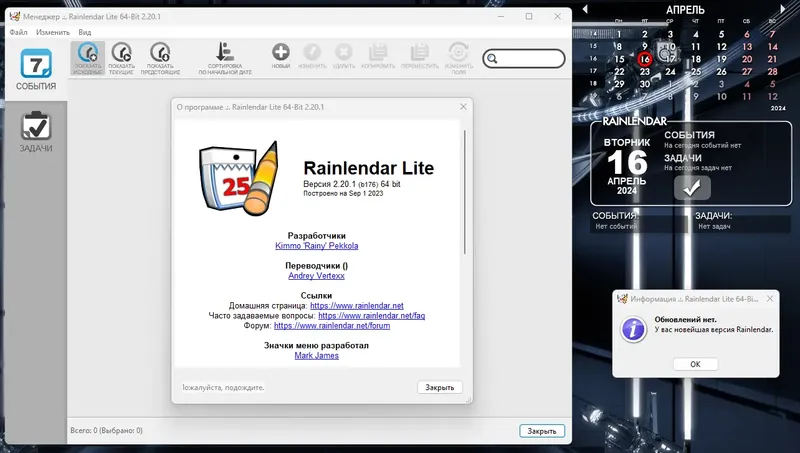The image size is (800, 453).
Task: Click the magnifier icon in search box
Action: point(492,59)
